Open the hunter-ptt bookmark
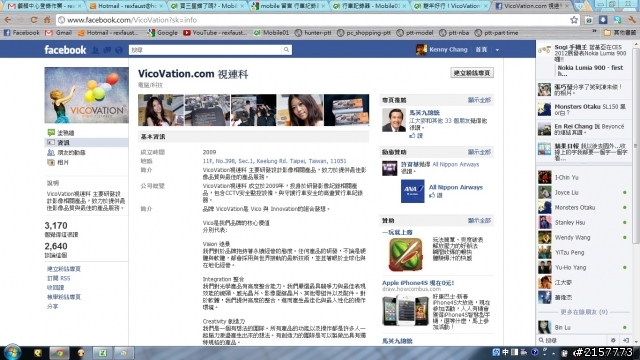The image size is (640, 360). [313, 33]
